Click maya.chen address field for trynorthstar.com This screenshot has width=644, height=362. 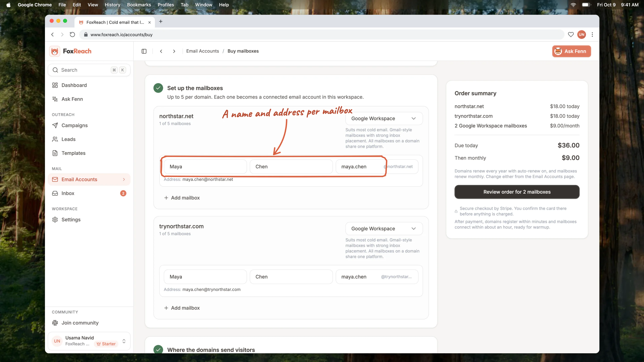(x=377, y=277)
